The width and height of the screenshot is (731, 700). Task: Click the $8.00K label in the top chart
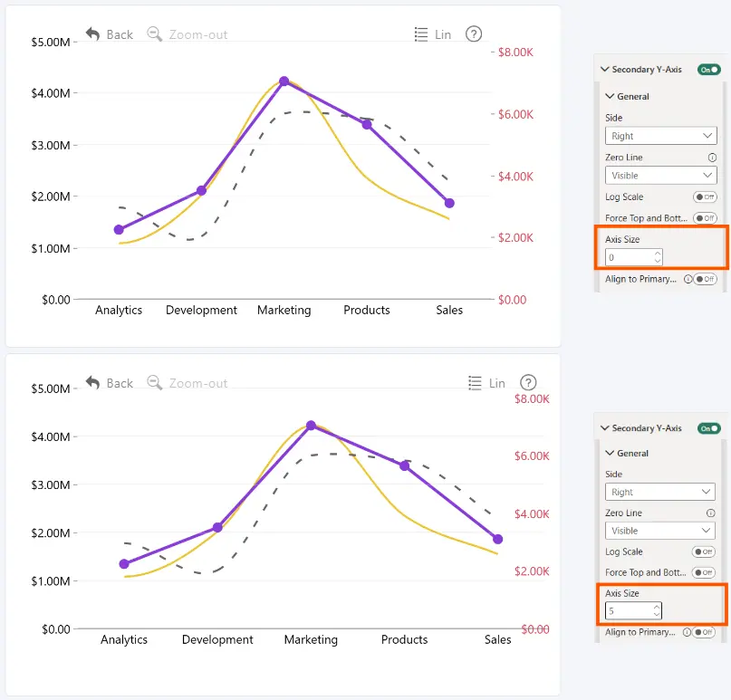click(515, 53)
